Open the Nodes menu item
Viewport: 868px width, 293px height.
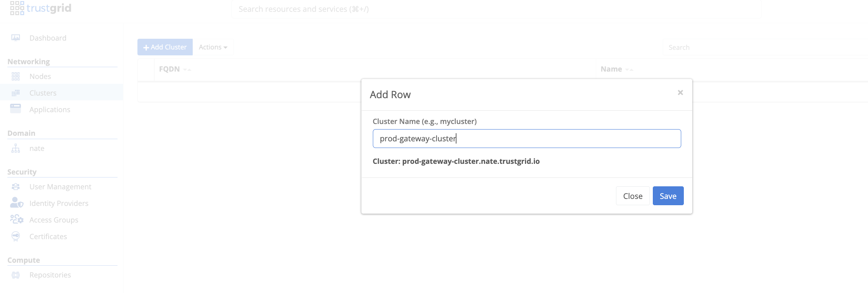click(40, 76)
